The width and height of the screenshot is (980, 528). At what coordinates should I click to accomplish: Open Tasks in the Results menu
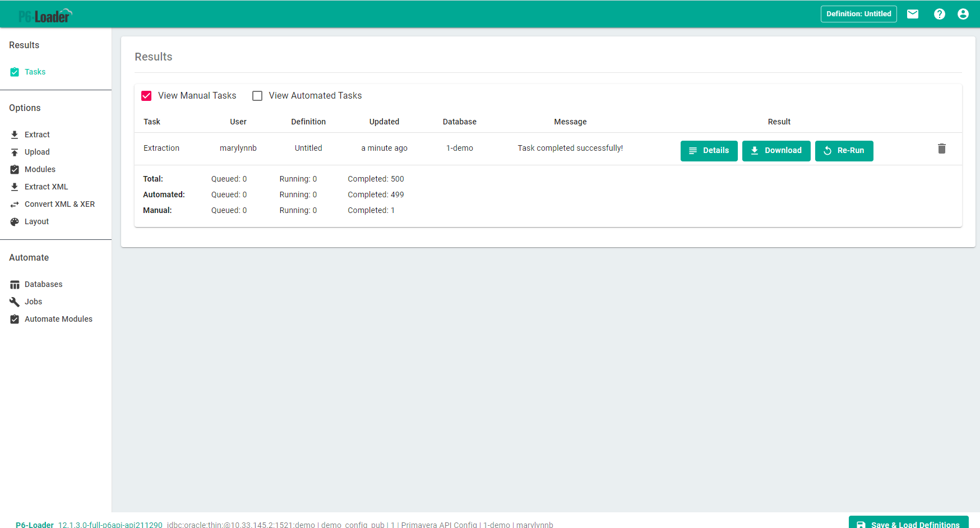[x=35, y=72]
